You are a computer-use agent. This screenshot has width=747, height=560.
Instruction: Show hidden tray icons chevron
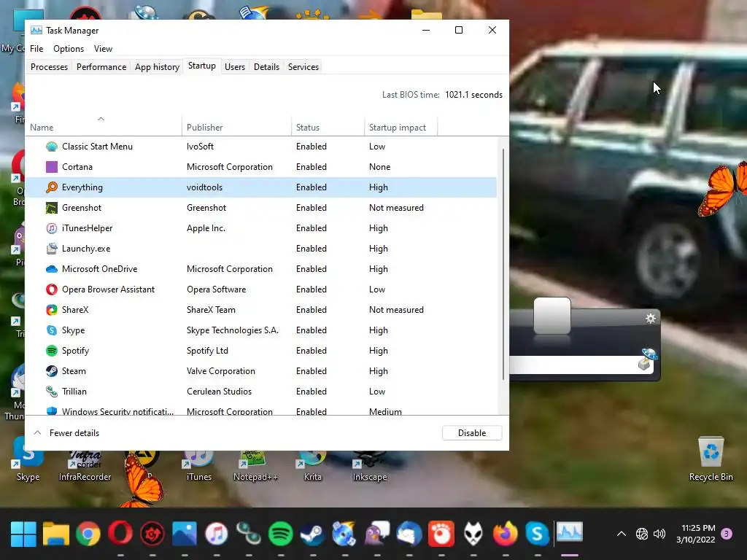click(x=622, y=534)
